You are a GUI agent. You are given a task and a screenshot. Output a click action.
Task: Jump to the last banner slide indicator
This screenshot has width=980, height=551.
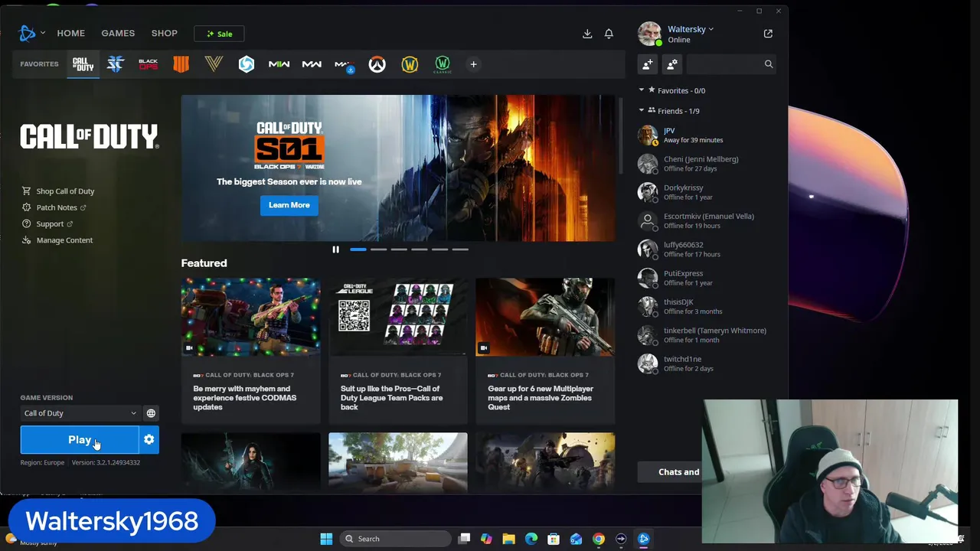tap(460, 249)
